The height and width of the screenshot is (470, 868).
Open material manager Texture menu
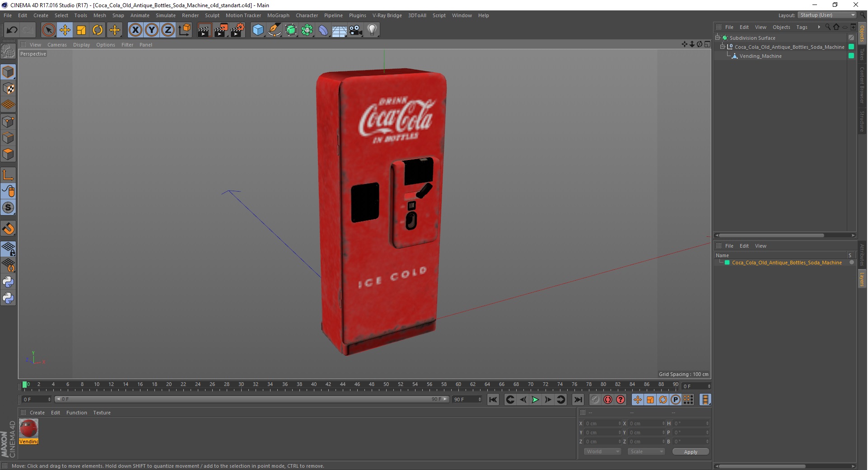click(x=102, y=413)
